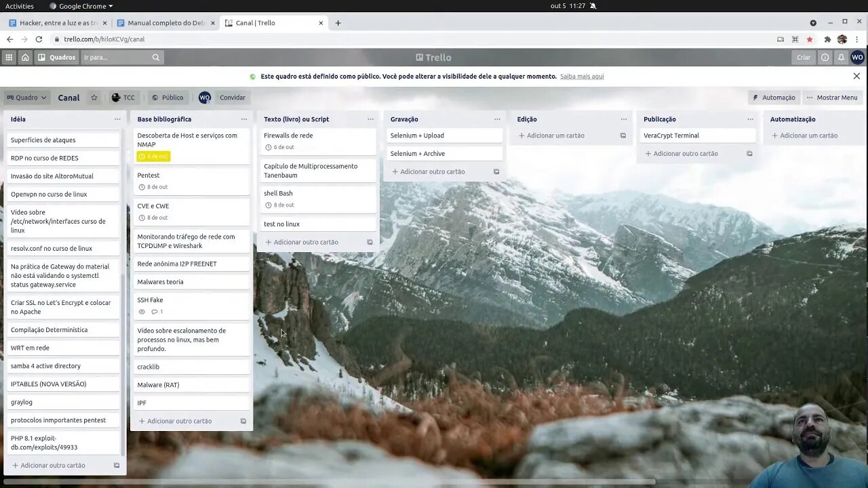Open Chrome extensions puzzle icon
This screenshot has width=868, height=488.
tap(827, 39)
